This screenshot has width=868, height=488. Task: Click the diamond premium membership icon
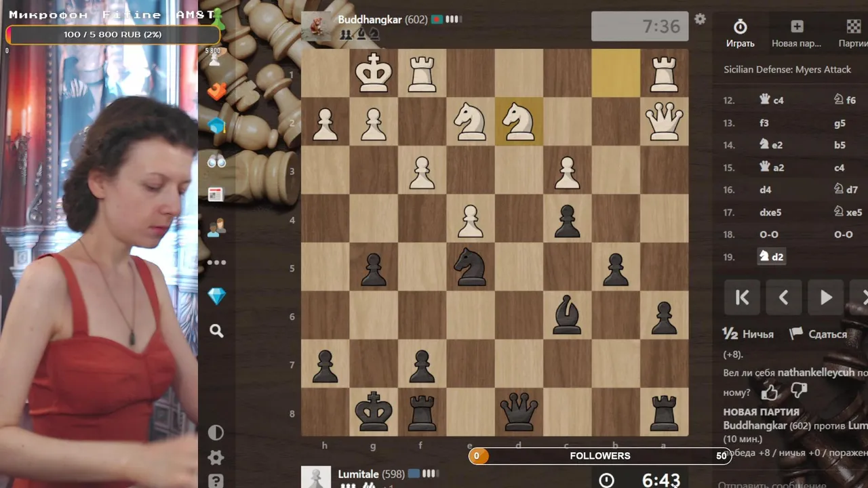[216, 296]
